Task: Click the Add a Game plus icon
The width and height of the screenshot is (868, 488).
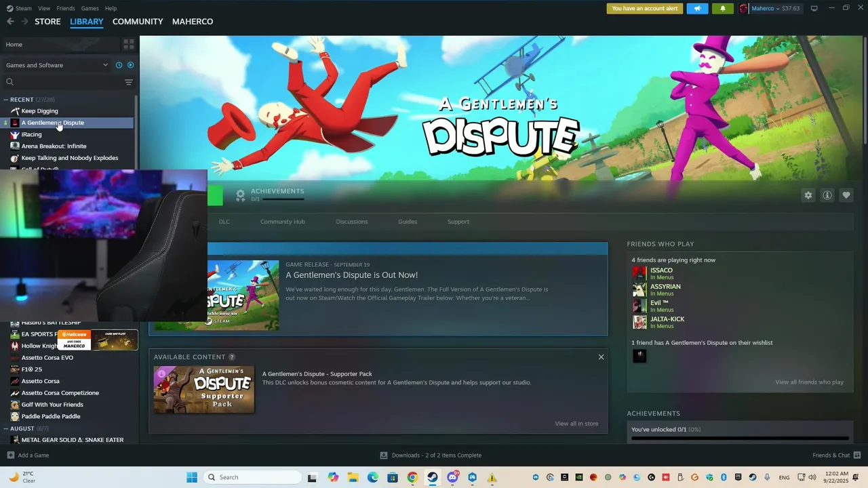Action: tap(10, 455)
